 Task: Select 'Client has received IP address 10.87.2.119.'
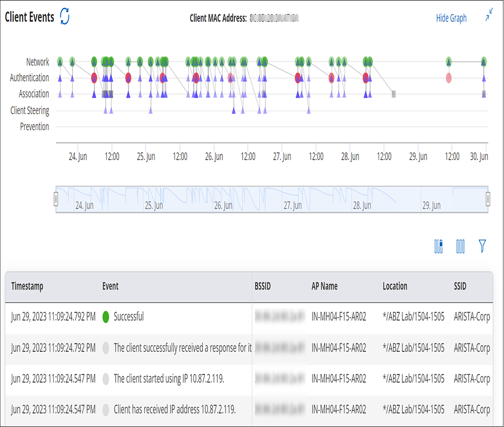[175, 410]
